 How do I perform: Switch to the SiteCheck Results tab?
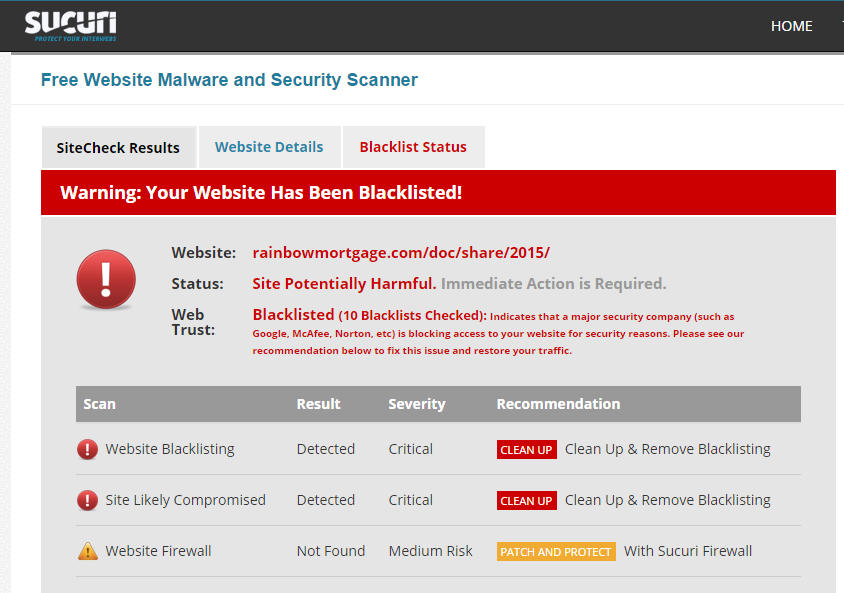pyautogui.click(x=118, y=148)
